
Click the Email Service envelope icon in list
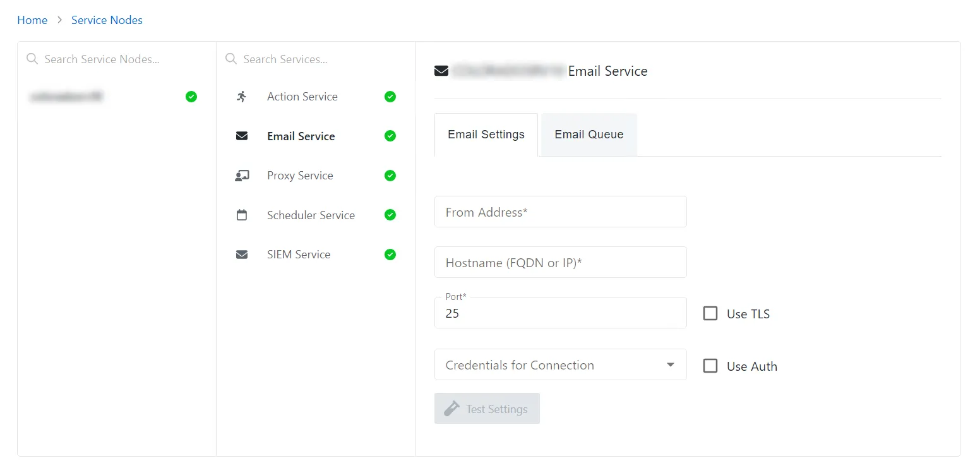click(x=242, y=136)
